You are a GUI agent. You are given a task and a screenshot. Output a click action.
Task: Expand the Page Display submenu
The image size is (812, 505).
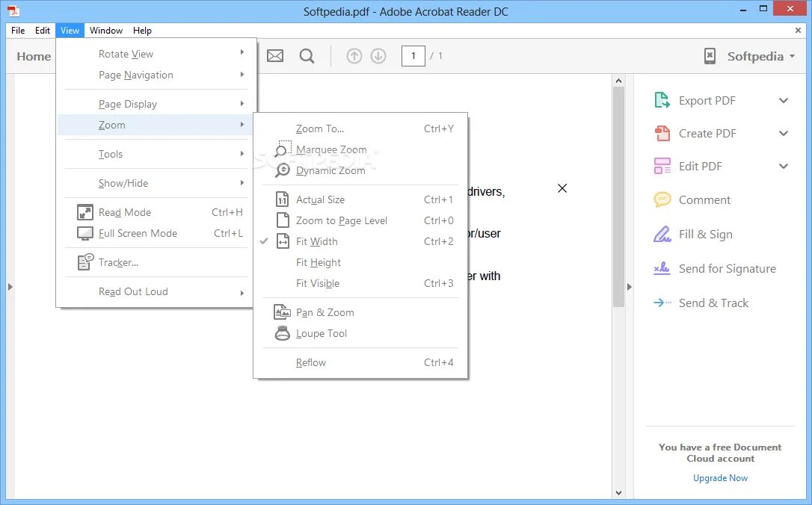click(154, 104)
